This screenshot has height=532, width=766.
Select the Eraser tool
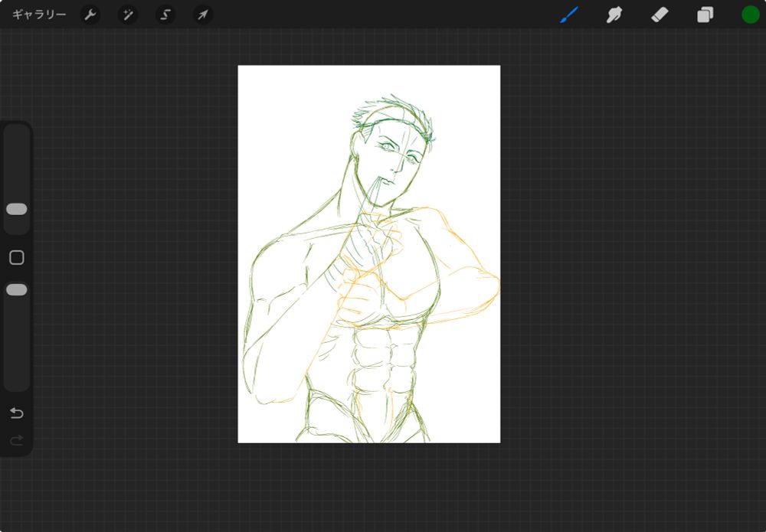(660, 15)
